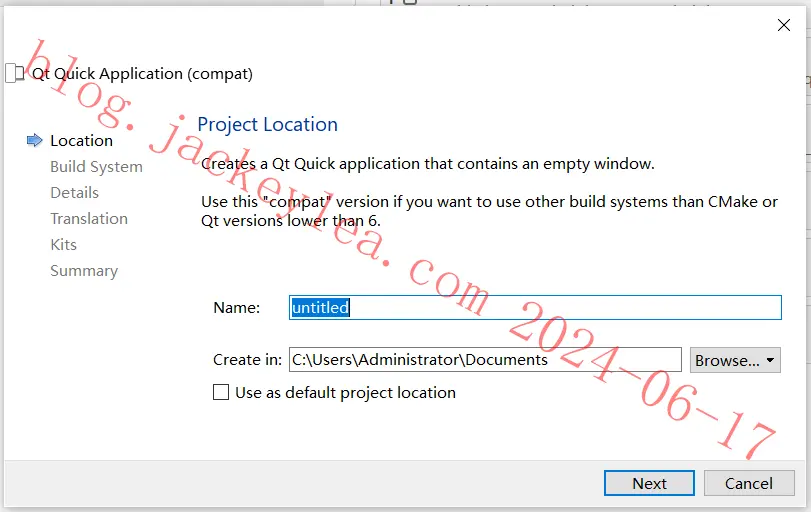
Task: Click the Create in: label
Action: pyautogui.click(x=248, y=359)
